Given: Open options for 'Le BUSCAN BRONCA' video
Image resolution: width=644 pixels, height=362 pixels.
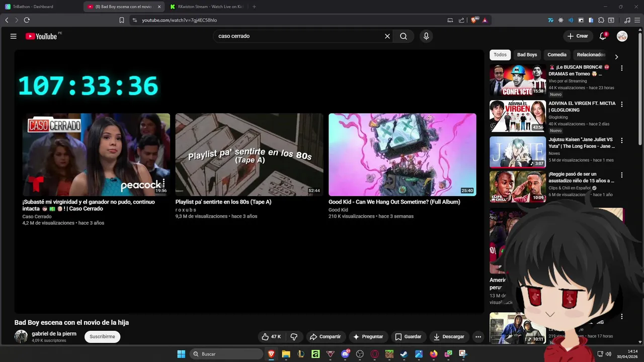Looking at the screenshot, I should (622, 68).
